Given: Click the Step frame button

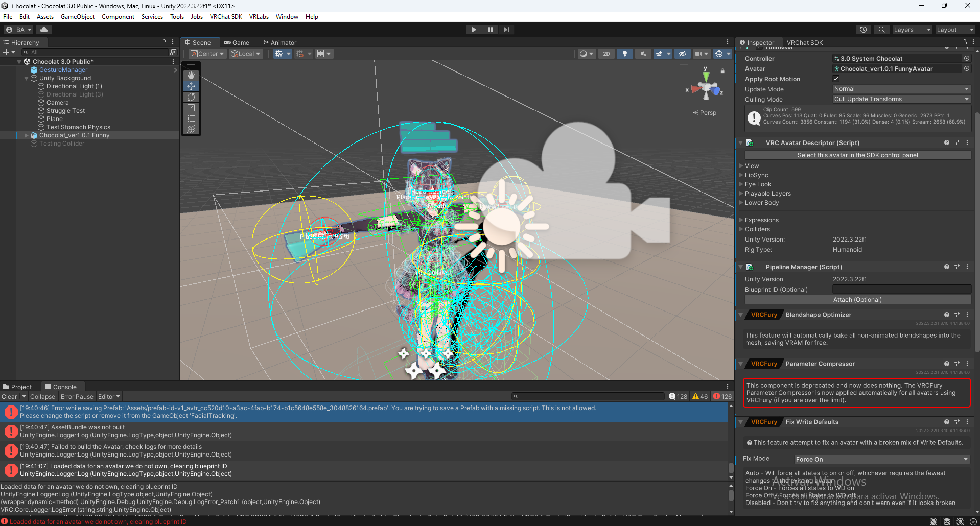Looking at the screenshot, I should 506,30.
